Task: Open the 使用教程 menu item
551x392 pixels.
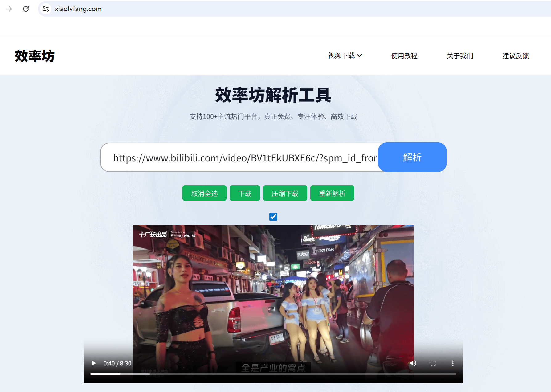Action: [404, 56]
